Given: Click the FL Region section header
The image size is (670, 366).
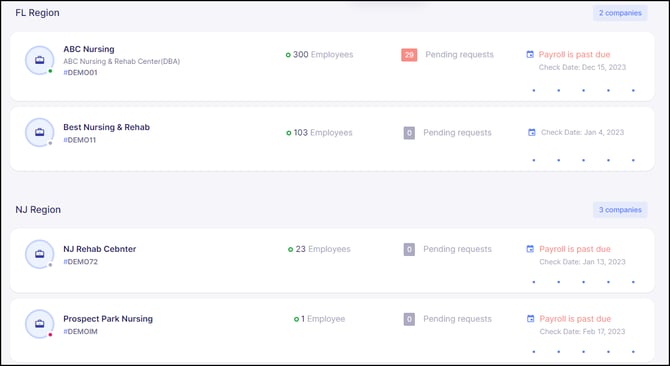Looking at the screenshot, I should point(37,13).
